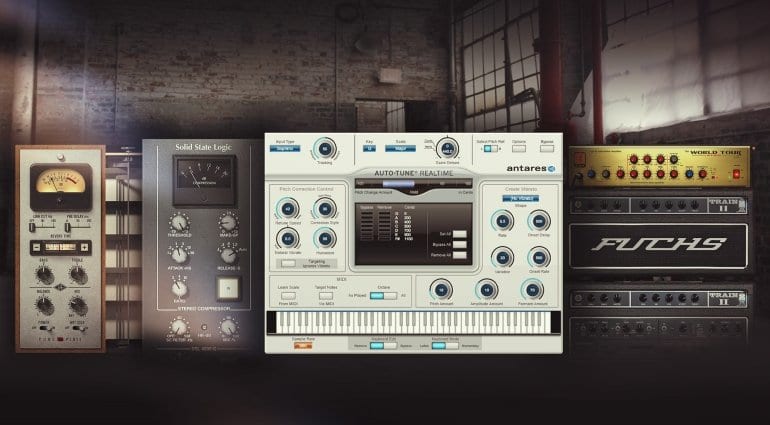The height and width of the screenshot is (425, 770).
Task: Open the Input Type dropdown in Auto-Tune
Action: click(x=285, y=148)
